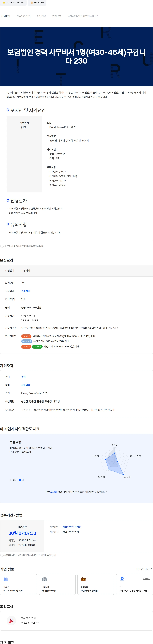Click the 경력 qualification link
This screenshot has height=644, width=153.
point(23,376)
